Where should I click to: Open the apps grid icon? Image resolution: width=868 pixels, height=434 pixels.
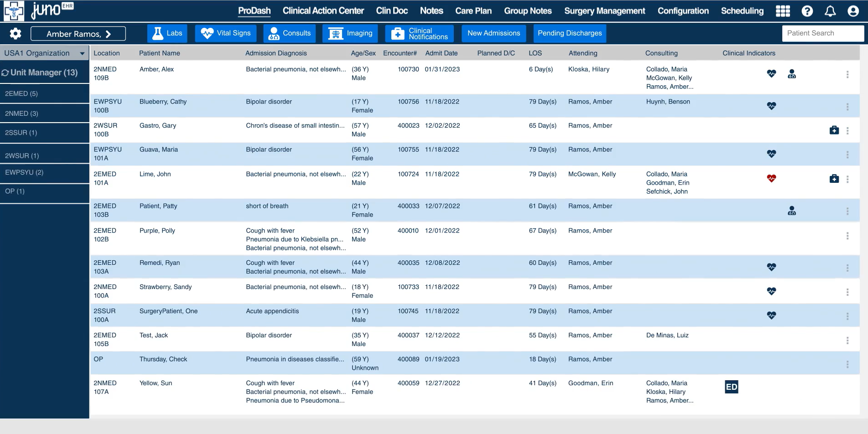pyautogui.click(x=783, y=11)
